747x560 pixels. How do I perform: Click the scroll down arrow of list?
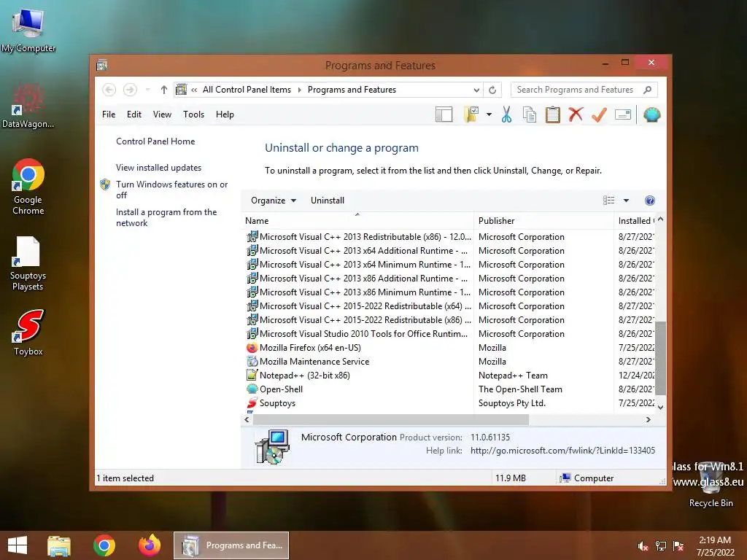click(660, 407)
